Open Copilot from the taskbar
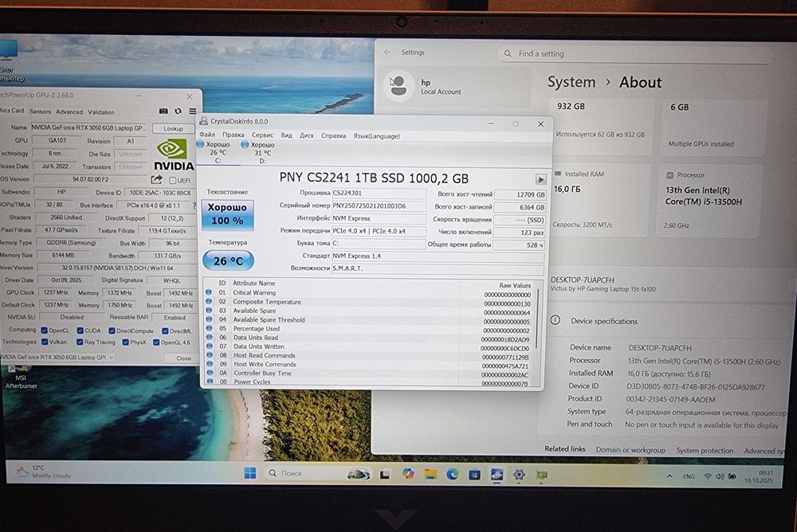Viewport: 797px width, 532px height. [408, 474]
